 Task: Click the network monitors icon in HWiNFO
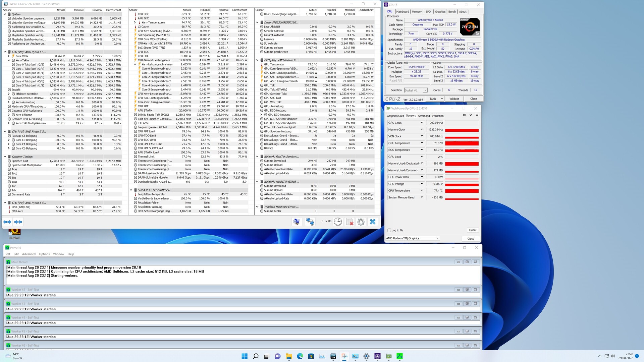point(310,222)
